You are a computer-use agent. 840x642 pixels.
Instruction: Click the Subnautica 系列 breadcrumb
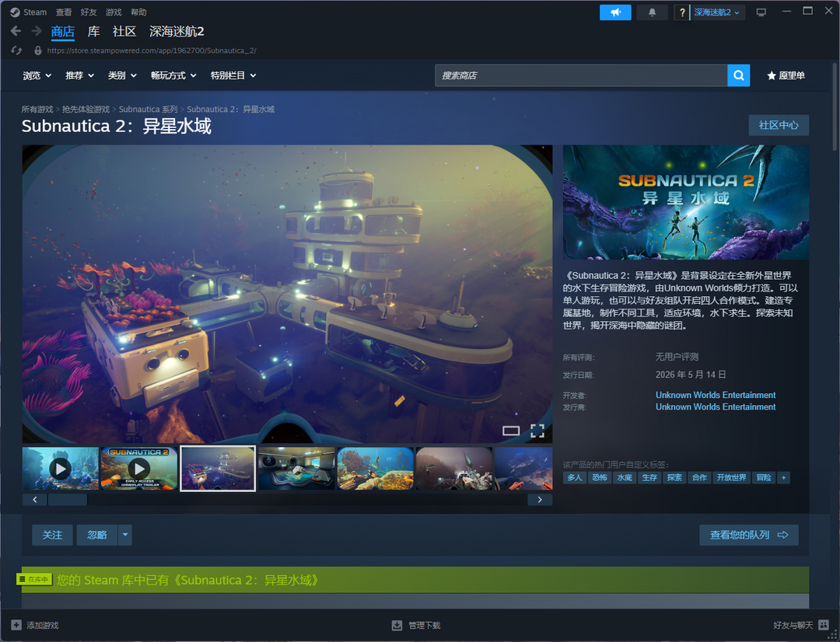pos(148,110)
